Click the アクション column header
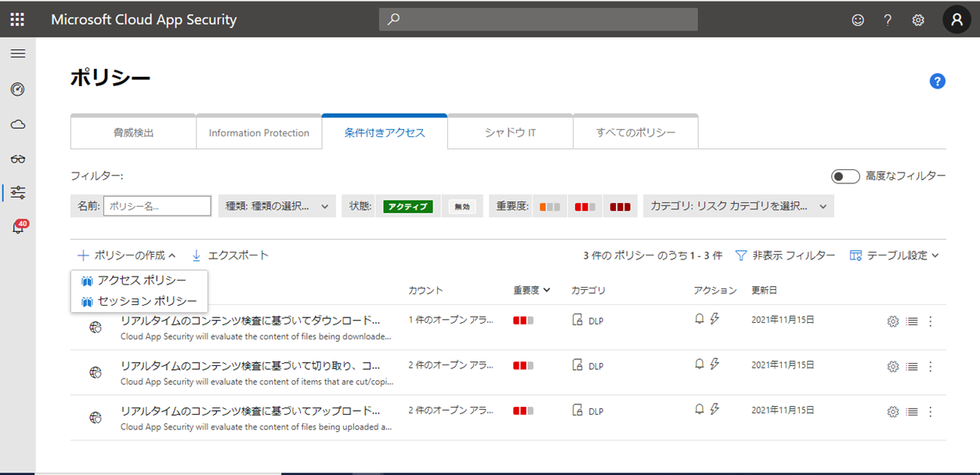Screen dimensions: 980x475 pyautogui.click(x=715, y=290)
